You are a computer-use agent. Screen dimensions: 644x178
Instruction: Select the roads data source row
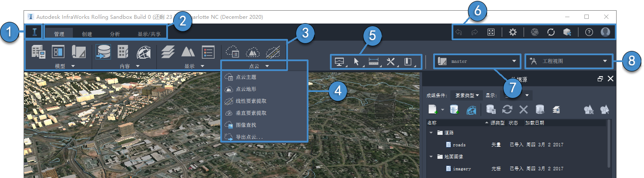(517, 145)
